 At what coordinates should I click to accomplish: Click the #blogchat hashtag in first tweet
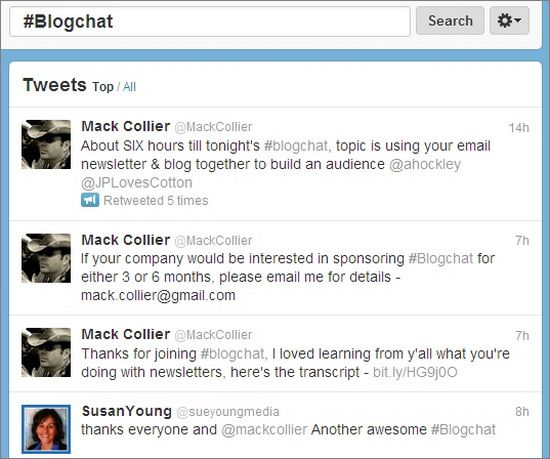click(x=296, y=146)
